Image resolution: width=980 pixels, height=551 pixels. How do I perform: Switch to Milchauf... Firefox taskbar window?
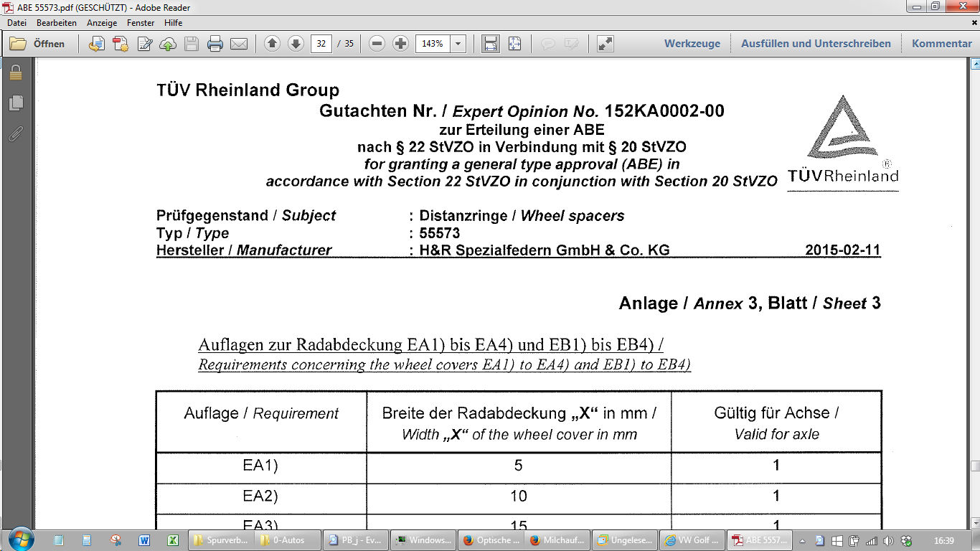pyautogui.click(x=558, y=540)
